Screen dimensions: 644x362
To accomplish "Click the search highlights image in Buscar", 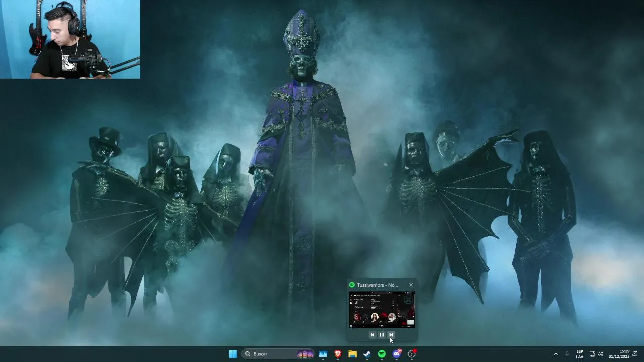I will click(305, 354).
